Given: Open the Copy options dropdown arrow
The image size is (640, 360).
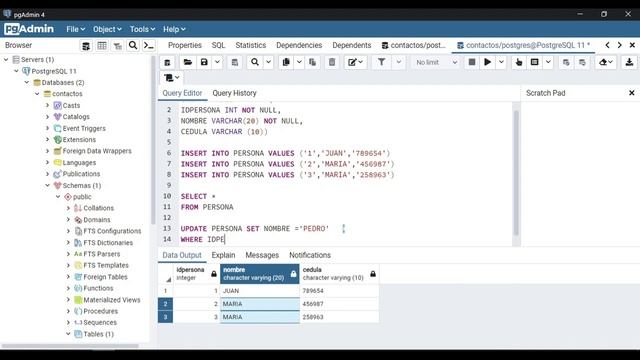Looking at the screenshot, I should 299,62.
